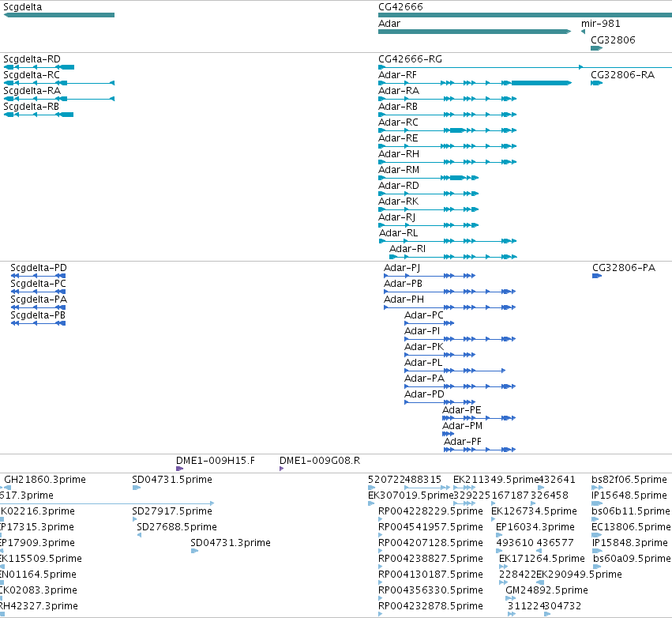This screenshot has width=672, height=618.
Task: Select the GM24892.5prime EST label
Action: [547, 591]
